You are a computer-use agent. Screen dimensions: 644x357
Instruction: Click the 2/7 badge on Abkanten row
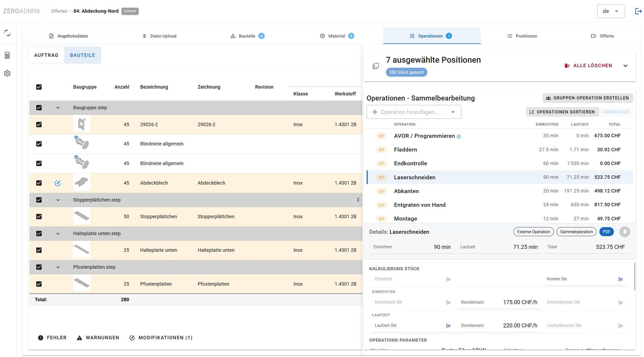[382, 191]
